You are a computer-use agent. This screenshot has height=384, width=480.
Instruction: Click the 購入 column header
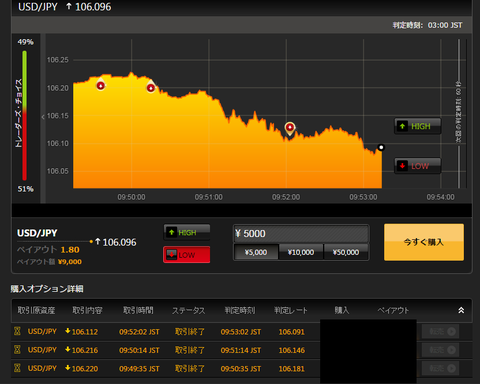tap(342, 310)
